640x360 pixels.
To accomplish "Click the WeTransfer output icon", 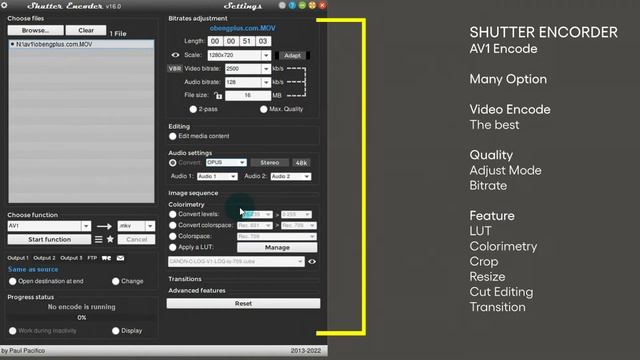I will 106,258.
